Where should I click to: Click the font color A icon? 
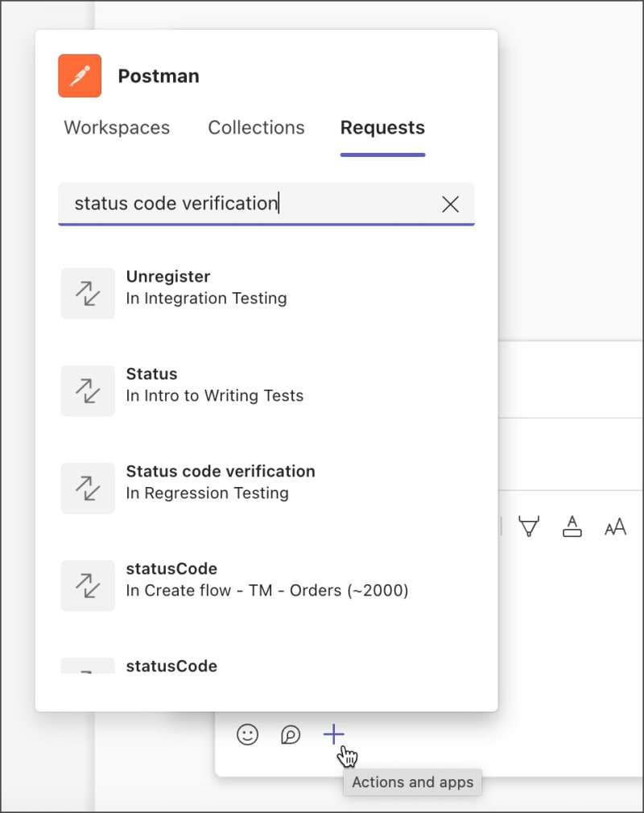tap(572, 527)
